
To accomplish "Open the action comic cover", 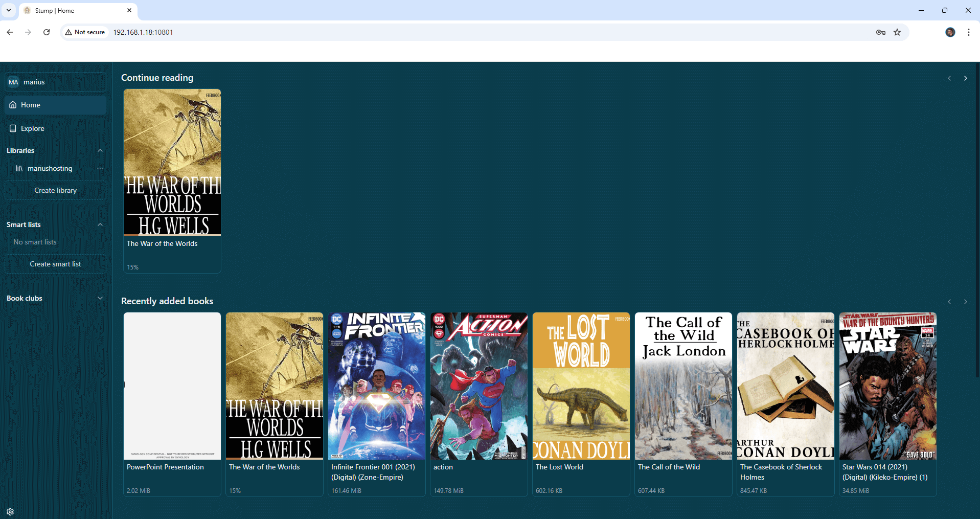I will [479, 386].
